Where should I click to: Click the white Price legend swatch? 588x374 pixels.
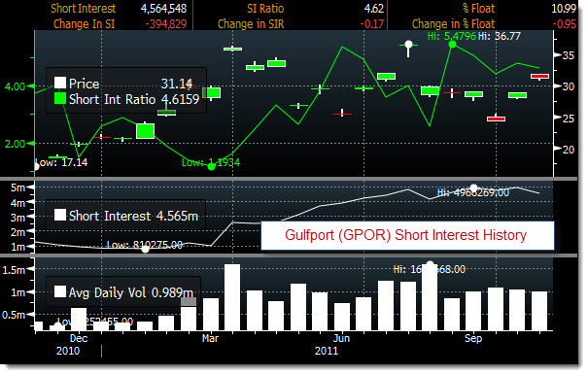click(60, 83)
